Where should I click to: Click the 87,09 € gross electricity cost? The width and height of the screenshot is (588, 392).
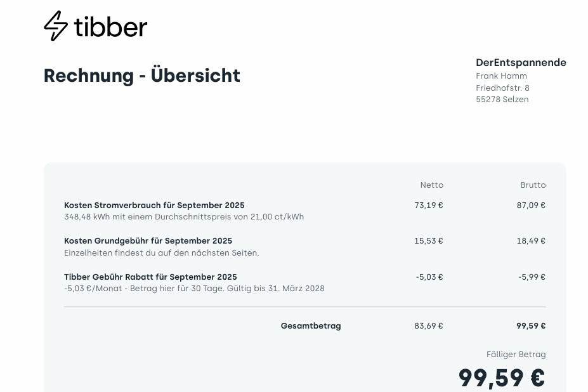point(531,205)
